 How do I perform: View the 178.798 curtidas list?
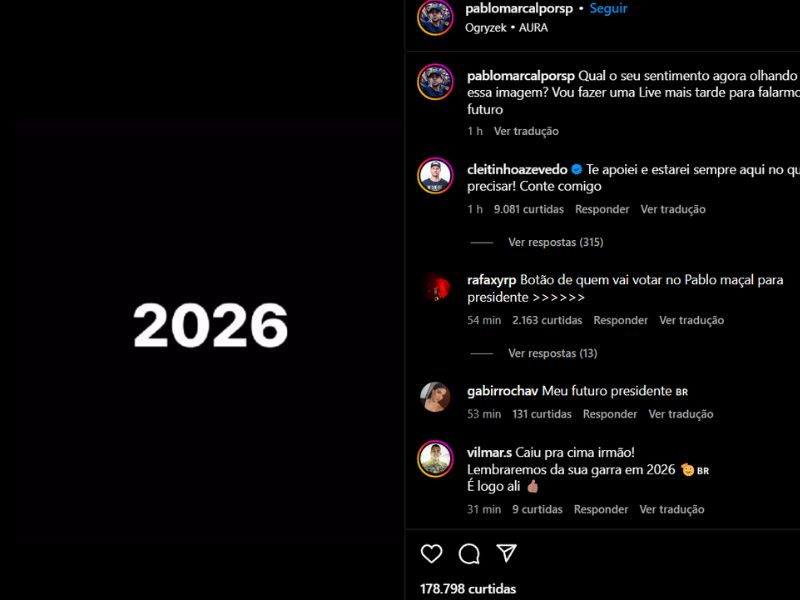point(468,589)
